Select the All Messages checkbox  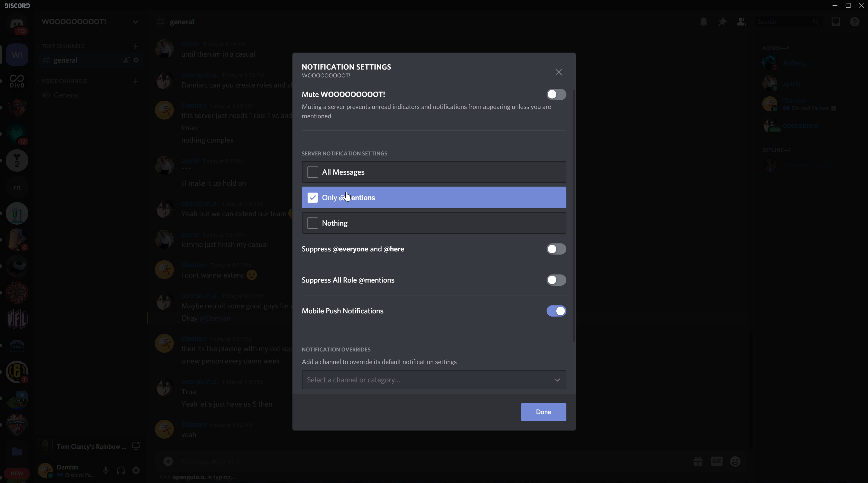(x=312, y=172)
